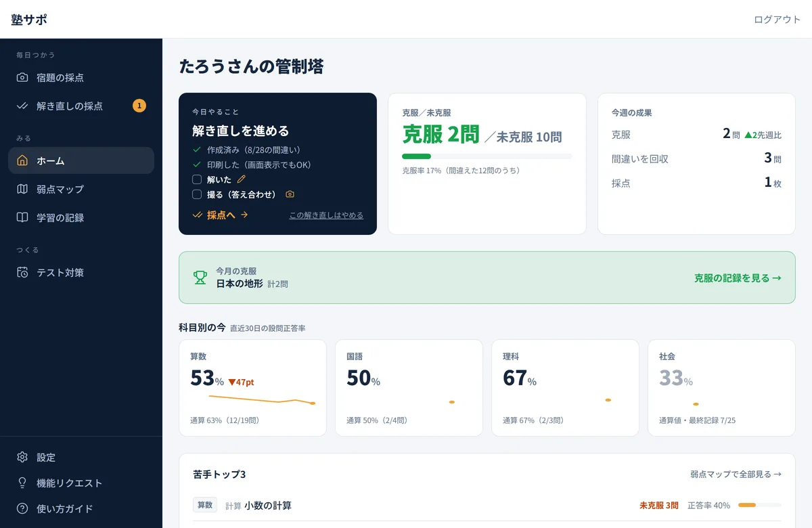Image resolution: width=812 pixels, height=528 pixels.
Task: Click the lightbulb icon for 機能リクエスト
Action: click(x=22, y=483)
